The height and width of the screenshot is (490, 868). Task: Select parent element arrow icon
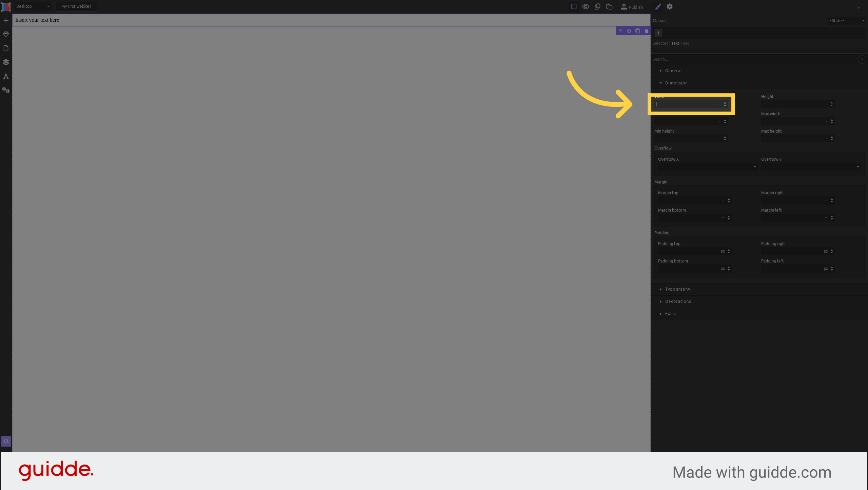point(620,31)
